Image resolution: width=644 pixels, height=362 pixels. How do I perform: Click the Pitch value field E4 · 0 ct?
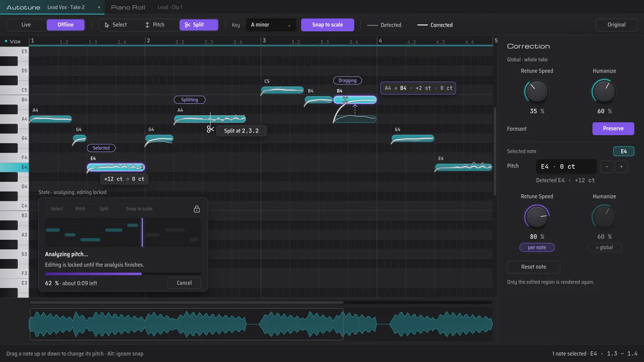tap(566, 166)
